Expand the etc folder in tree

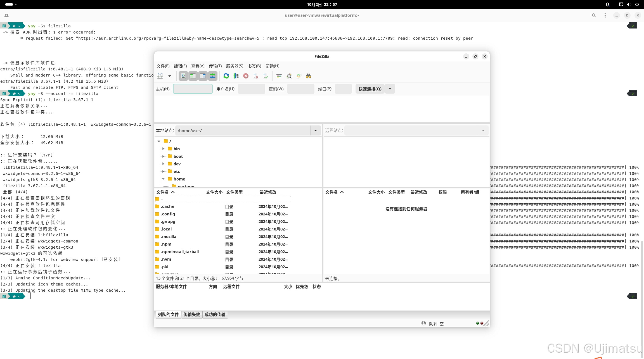coord(163,171)
